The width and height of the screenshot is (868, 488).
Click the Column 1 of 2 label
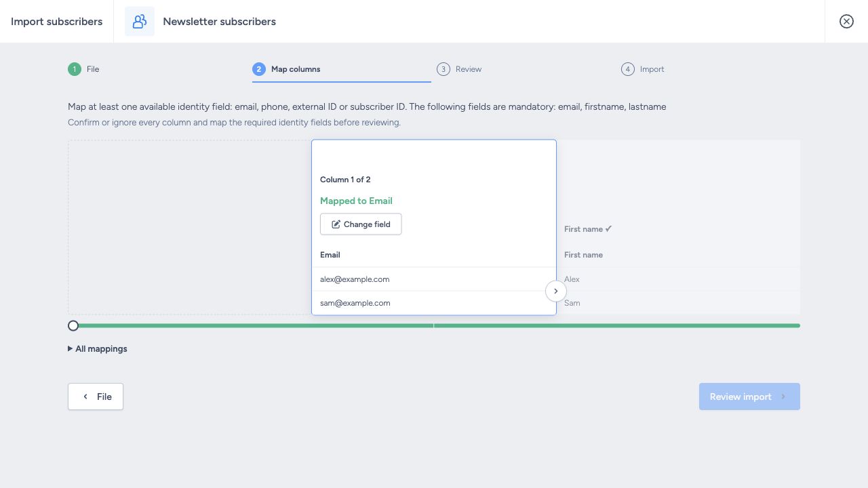(x=345, y=180)
